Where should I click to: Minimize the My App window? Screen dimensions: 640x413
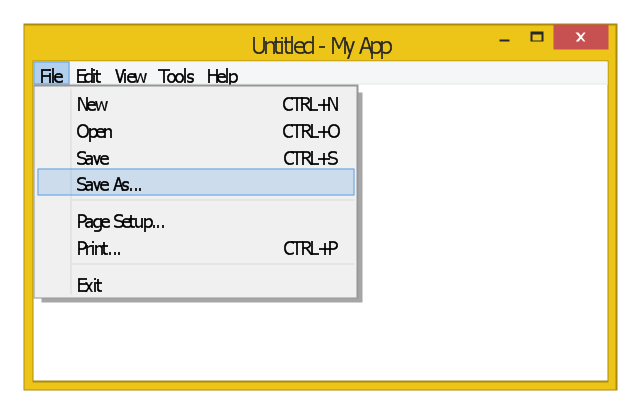click(x=504, y=38)
